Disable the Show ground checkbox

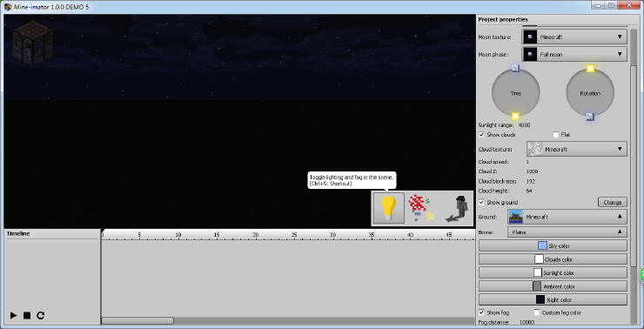481,203
